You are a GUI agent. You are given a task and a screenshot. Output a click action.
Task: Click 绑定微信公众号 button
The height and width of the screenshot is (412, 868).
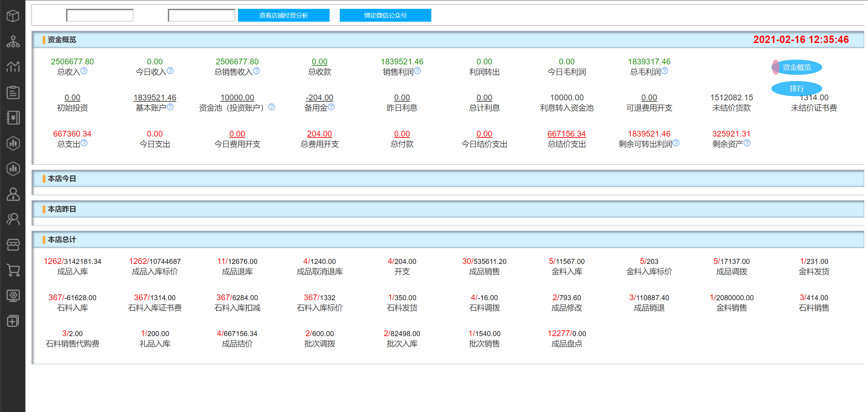coord(386,15)
